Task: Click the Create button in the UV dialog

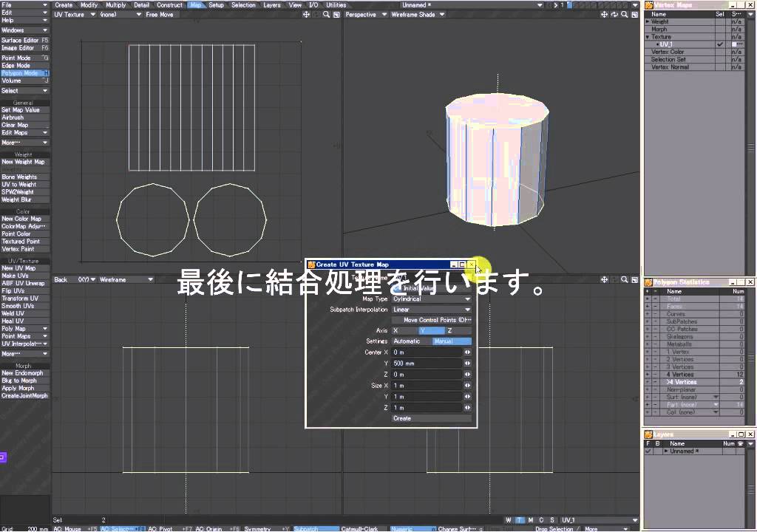Action: [432, 418]
